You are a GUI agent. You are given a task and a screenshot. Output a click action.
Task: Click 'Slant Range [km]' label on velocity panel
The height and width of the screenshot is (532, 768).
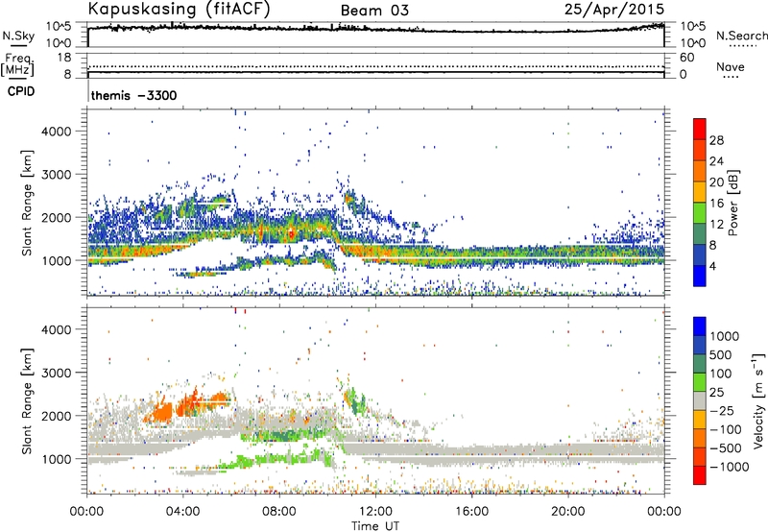(27, 401)
